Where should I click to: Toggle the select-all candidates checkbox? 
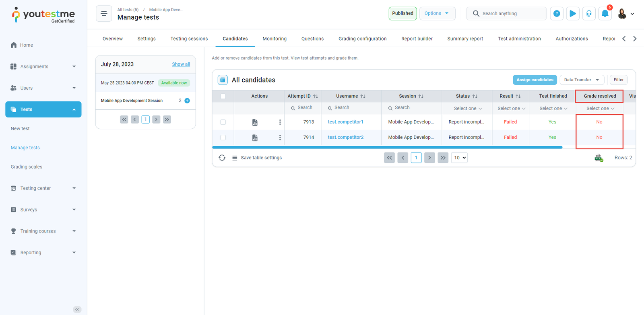coord(223,96)
